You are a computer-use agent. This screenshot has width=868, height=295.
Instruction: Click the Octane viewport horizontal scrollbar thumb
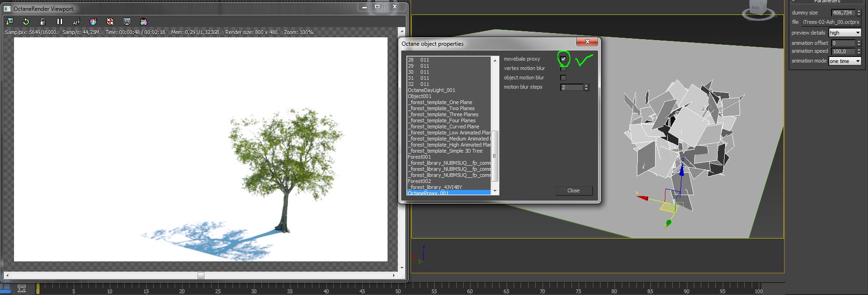pos(201,275)
